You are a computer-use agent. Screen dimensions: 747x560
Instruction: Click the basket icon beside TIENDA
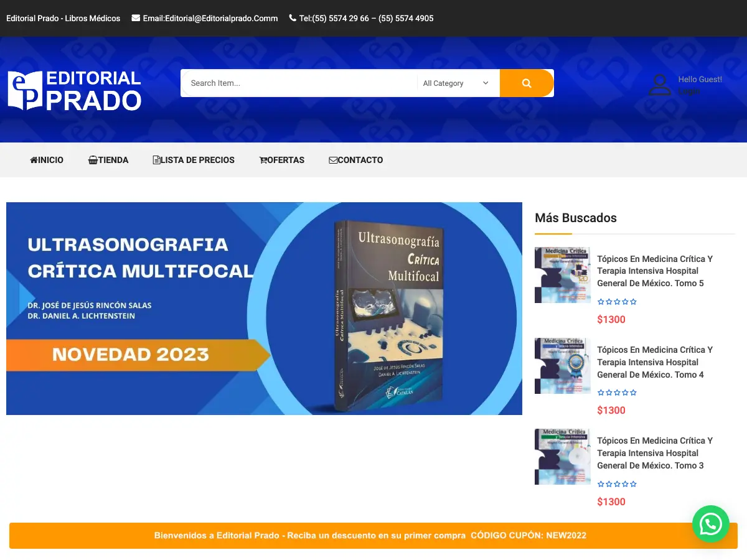pos(93,160)
